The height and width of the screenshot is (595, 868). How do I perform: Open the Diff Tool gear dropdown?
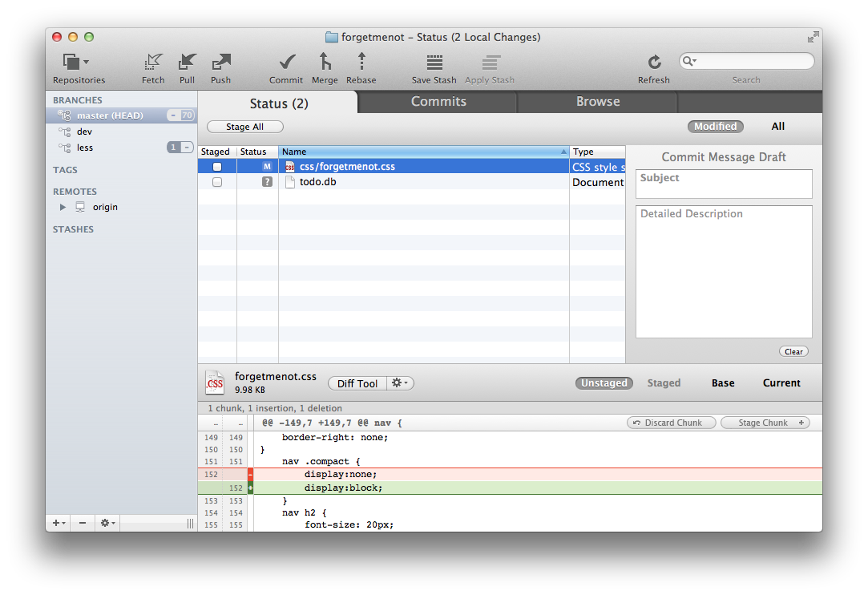(400, 382)
